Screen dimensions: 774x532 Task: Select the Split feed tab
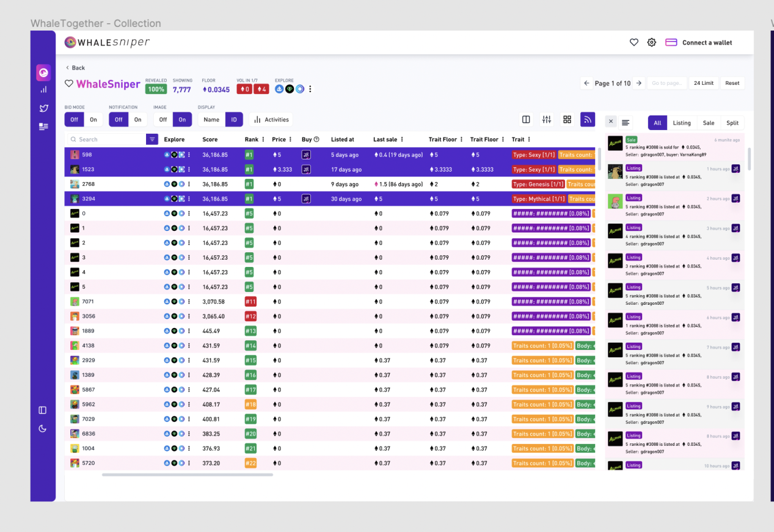tap(732, 123)
